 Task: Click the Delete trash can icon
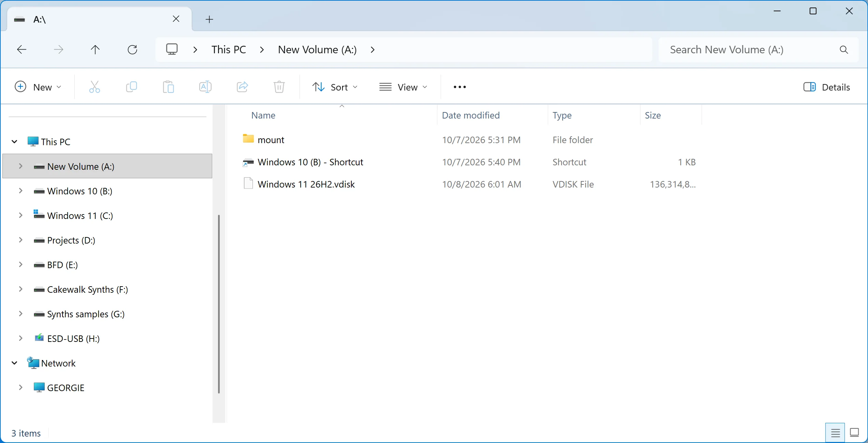(279, 87)
